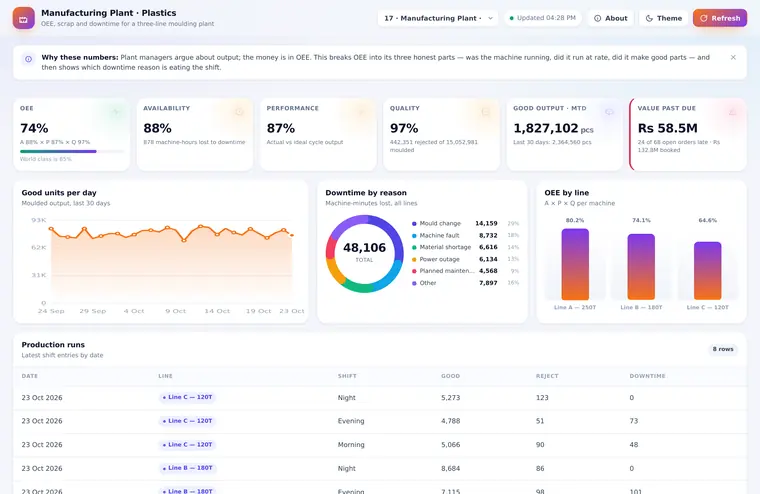Sort by the SHIFT column header
This screenshot has width=760, height=494.
click(347, 376)
